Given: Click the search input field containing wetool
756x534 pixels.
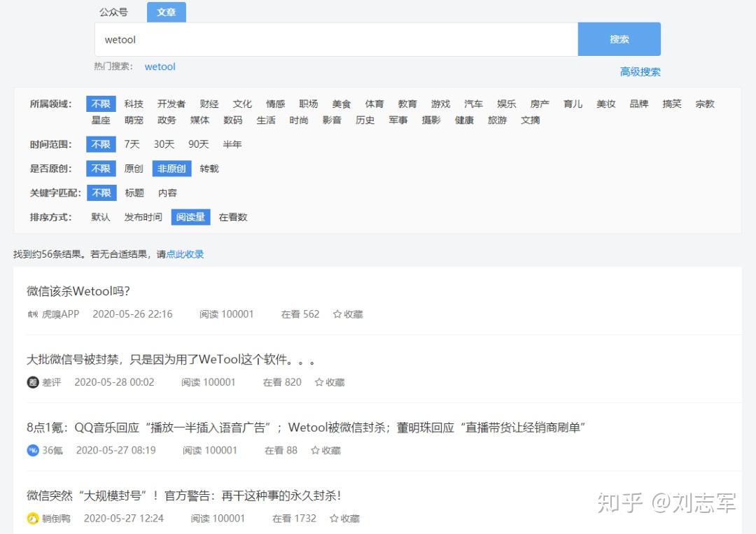Looking at the screenshot, I should coord(336,39).
